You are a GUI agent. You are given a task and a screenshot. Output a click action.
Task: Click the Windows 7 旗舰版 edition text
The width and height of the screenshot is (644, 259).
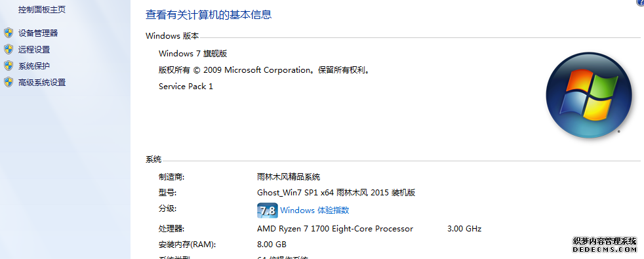[193, 53]
